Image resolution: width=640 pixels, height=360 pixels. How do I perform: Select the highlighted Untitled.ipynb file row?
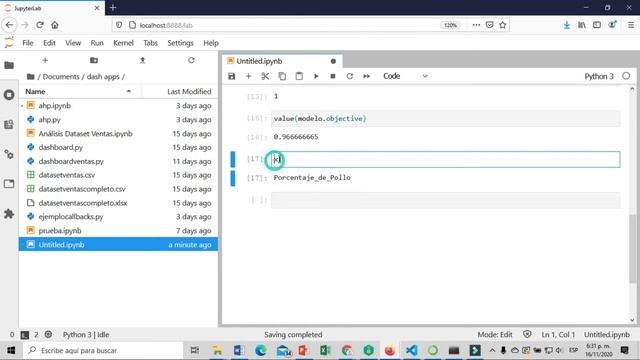point(118,244)
